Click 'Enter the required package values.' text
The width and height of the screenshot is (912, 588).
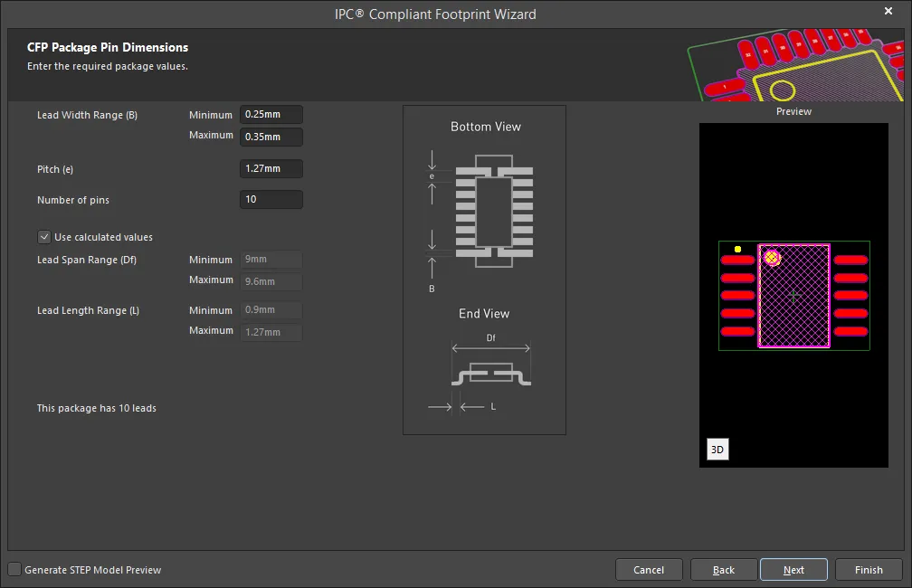click(108, 66)
